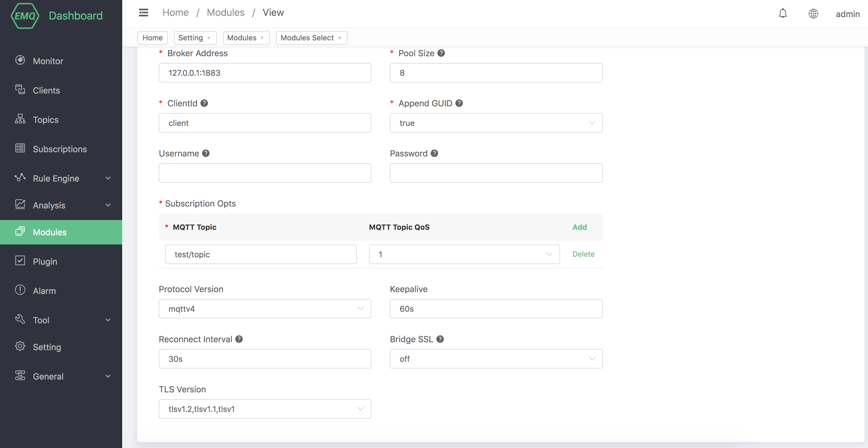The height and width of the screenshot is (448, 868).
Task: Click the Append GUID help icon
Action: (x=459, y=103)
